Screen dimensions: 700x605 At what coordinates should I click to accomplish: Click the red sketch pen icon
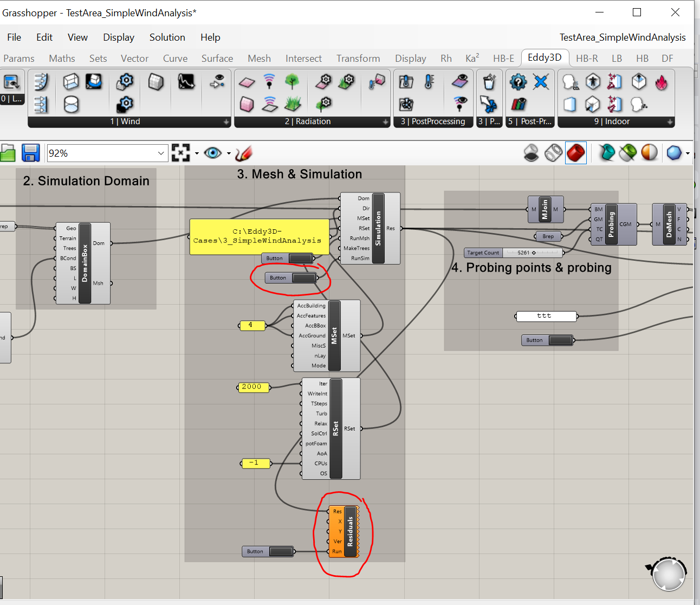244,153
